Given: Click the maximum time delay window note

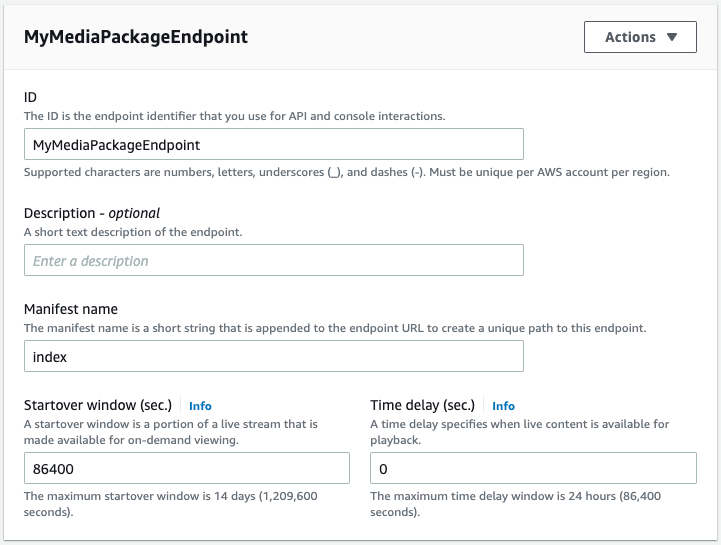Looking at the screenshot, I should coord(515,504).
